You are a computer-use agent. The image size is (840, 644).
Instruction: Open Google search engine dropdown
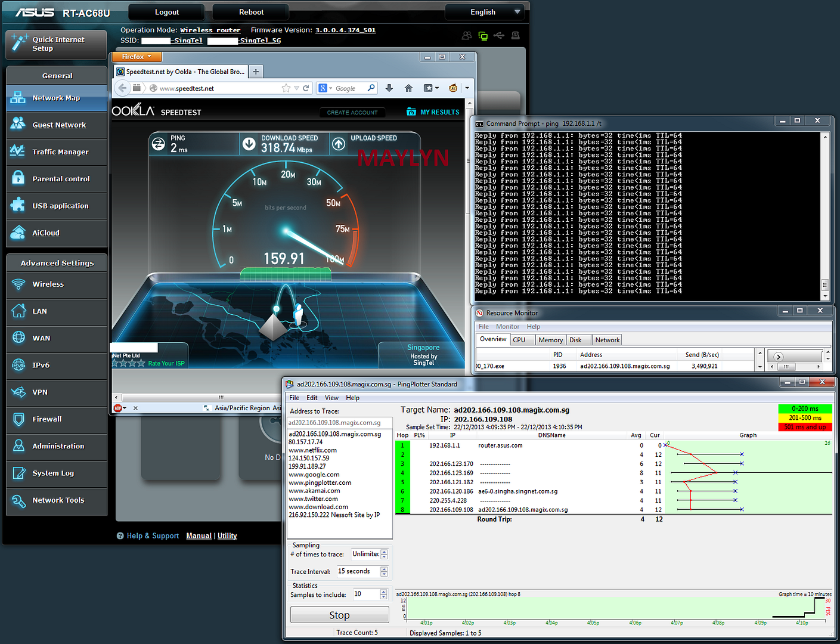[326, 88]
